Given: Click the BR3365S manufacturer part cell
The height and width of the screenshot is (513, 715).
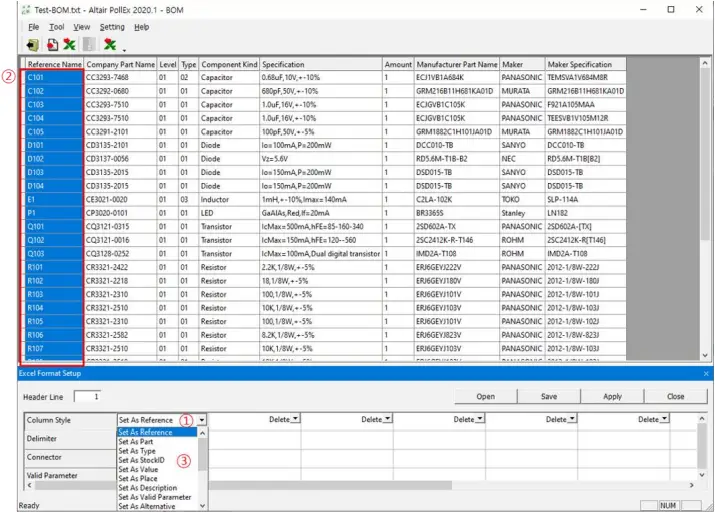Looking at the screenshot, I should (x=456, y=213).
